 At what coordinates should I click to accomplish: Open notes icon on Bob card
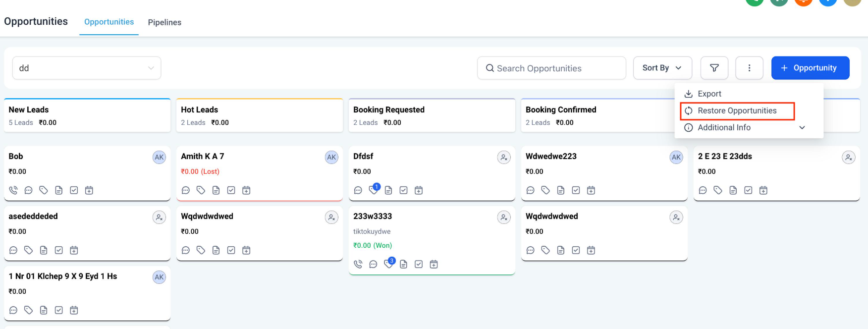[59, 190]
